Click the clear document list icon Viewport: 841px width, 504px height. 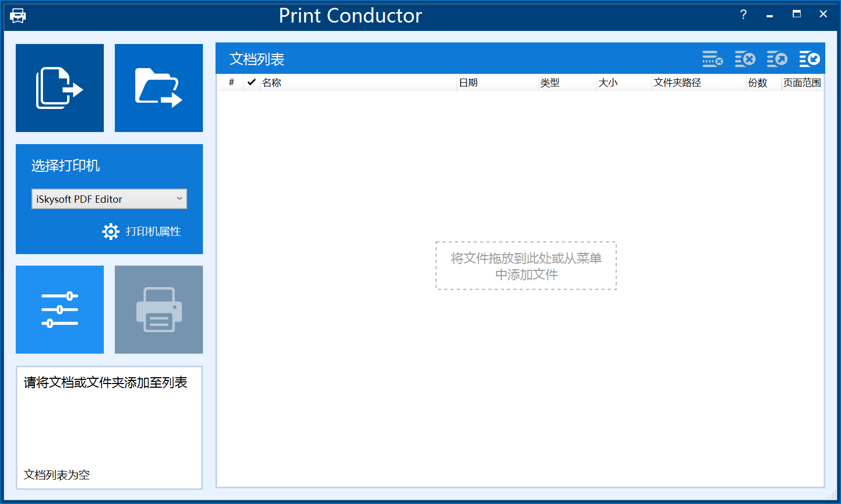click(745, 59)
